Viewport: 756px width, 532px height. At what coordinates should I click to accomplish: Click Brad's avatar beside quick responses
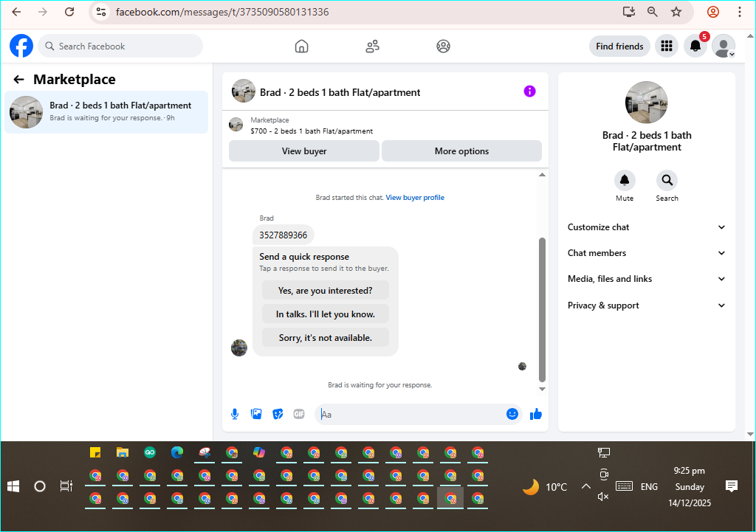point(239,348)
